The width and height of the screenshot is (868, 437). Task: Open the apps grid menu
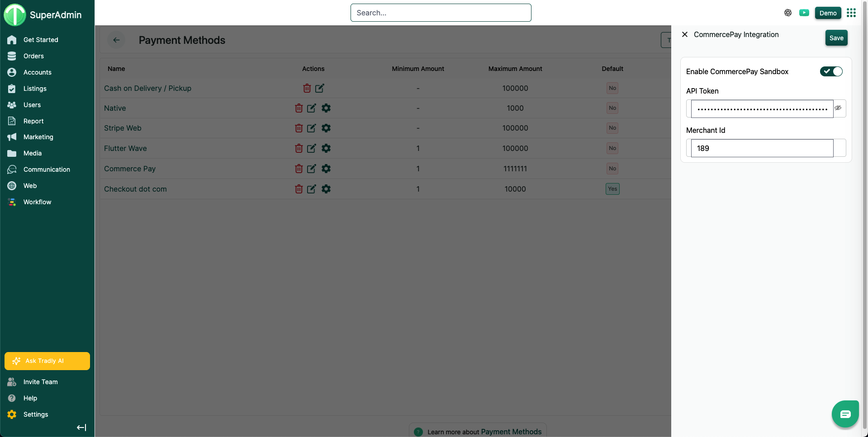click(x=851, y=13)
